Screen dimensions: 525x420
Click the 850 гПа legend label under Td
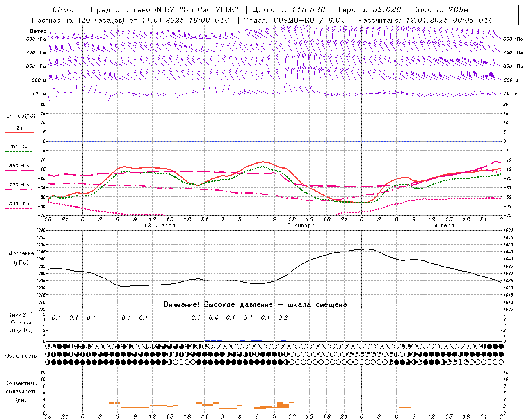click(x=19, y=166)
